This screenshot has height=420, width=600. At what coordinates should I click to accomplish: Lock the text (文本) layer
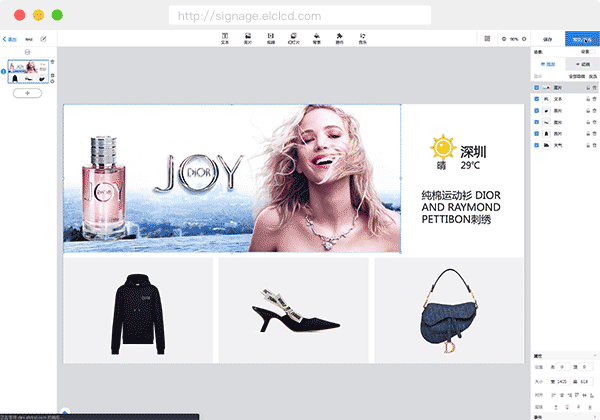coord(588,99)
